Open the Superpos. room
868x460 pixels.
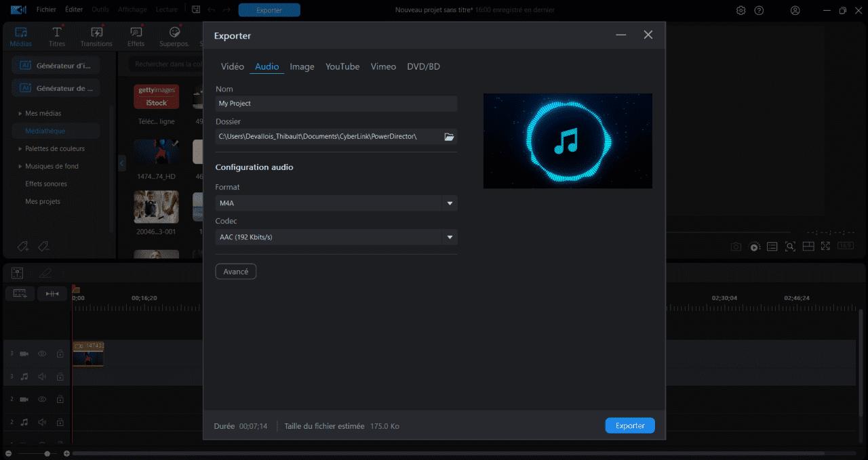click(x=174, y=37)
